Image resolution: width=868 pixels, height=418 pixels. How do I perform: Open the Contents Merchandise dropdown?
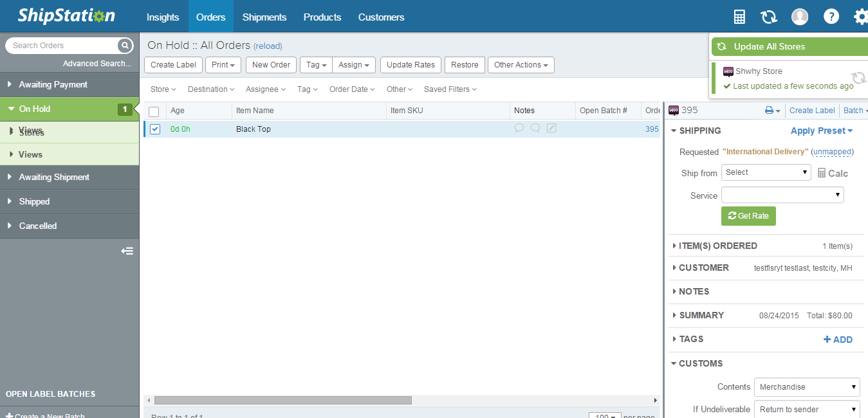tap(807, 387)
